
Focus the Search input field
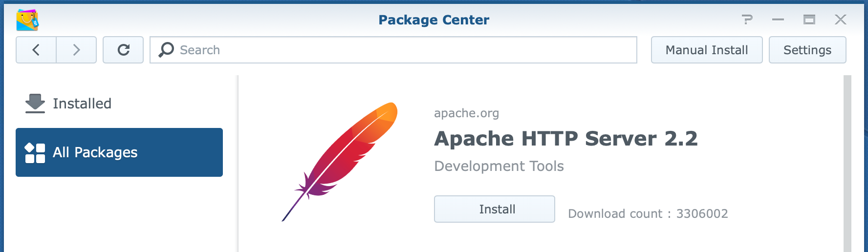tap(393, 50)
